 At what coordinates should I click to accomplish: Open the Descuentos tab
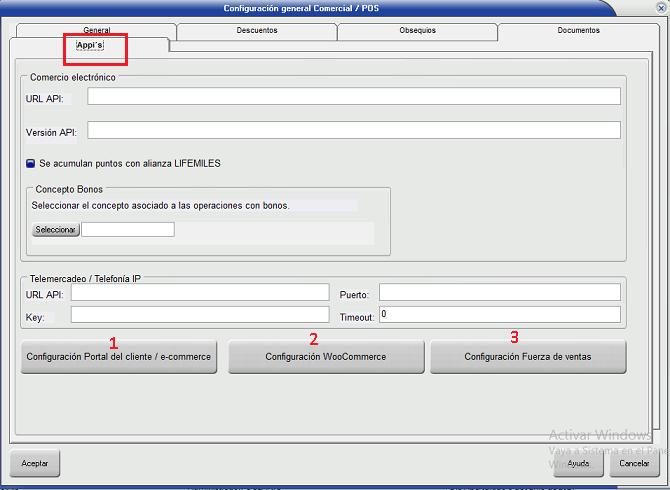tap(257, 31)
